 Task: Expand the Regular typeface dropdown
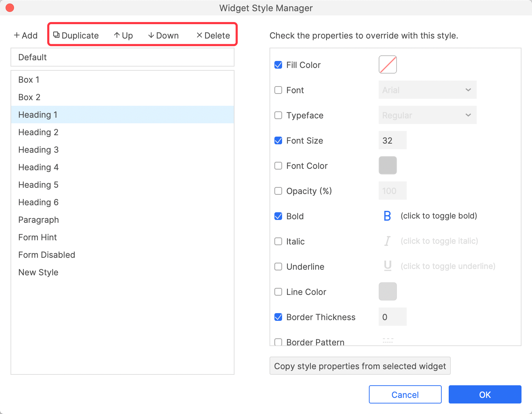pyautogui.click(x=427, y=115)
